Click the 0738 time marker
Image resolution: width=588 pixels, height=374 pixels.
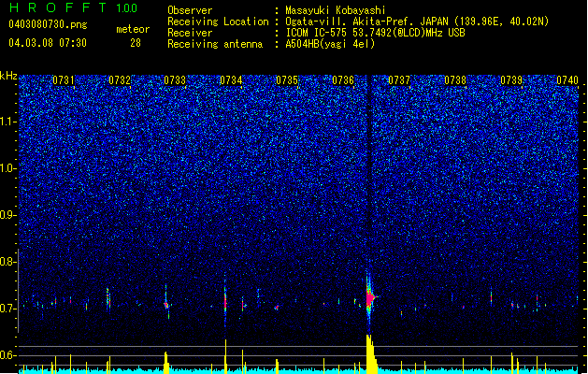click(455, 80)
